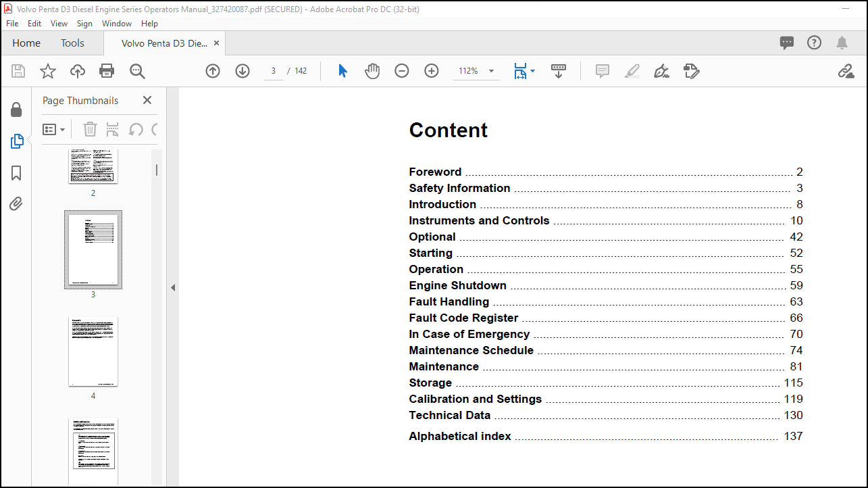Click the In Case of Emergency entry

click(606, 334)
